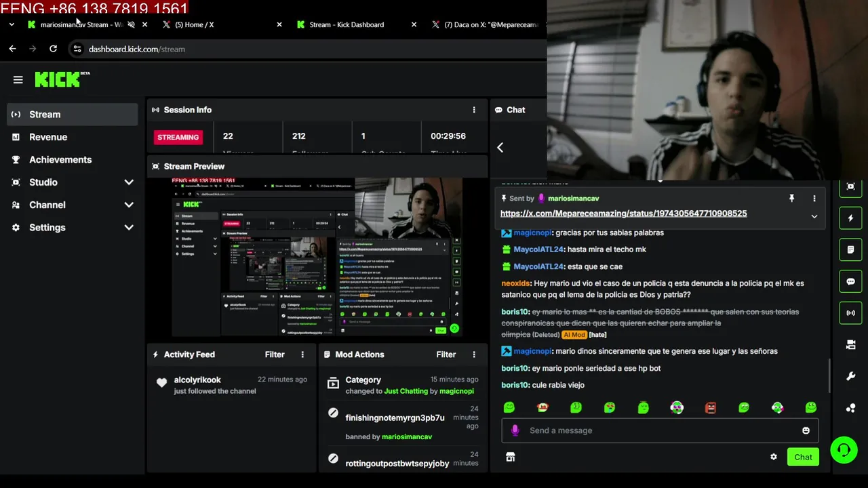
Task: Reload the dashboard page
Action: (53, 49)
